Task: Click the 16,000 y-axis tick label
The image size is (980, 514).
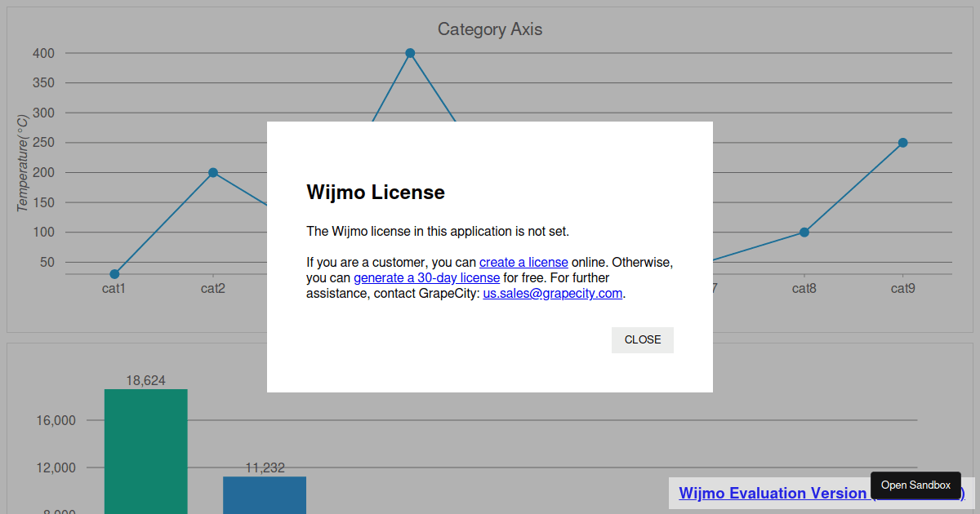Action: click(56, 421)
